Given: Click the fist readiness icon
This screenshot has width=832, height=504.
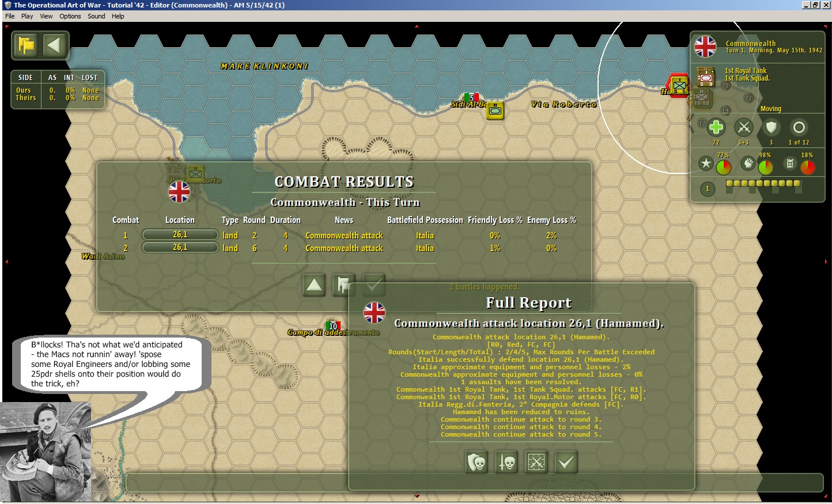Looking at the screenshot, I should [748, 164].
